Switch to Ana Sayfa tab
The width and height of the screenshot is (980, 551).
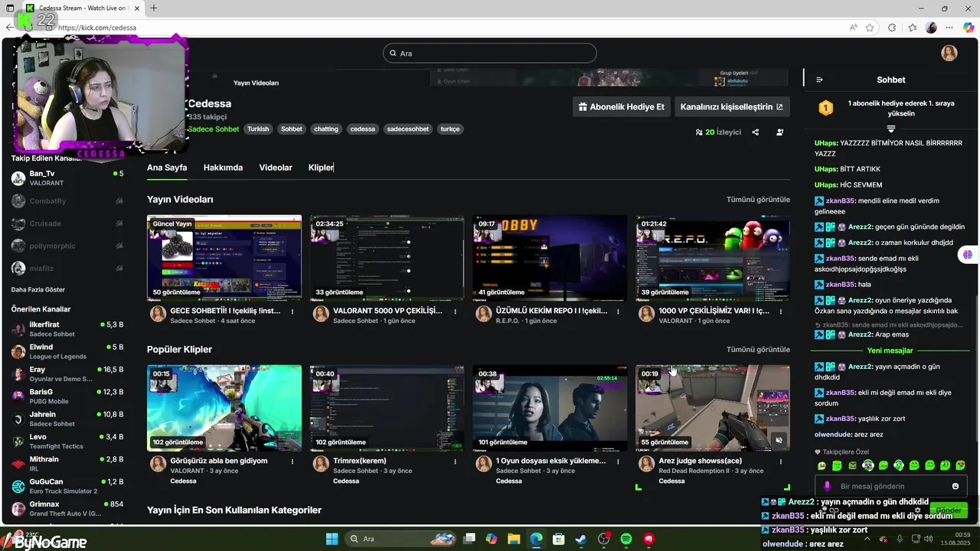[x=167, y=168]
